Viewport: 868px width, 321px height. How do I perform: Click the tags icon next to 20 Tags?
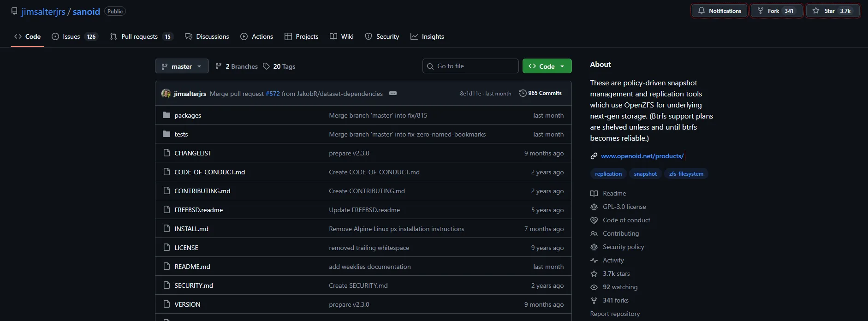[x=266, y=66]
